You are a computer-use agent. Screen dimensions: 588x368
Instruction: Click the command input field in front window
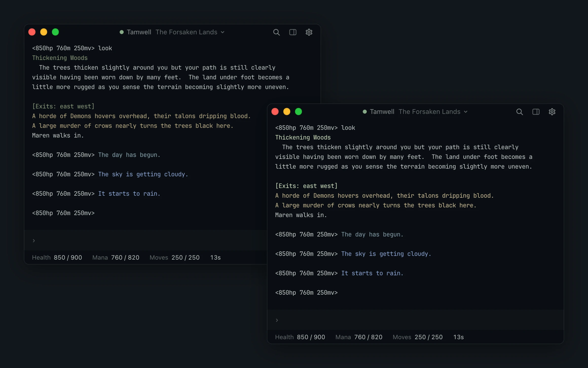pos(415,320)
